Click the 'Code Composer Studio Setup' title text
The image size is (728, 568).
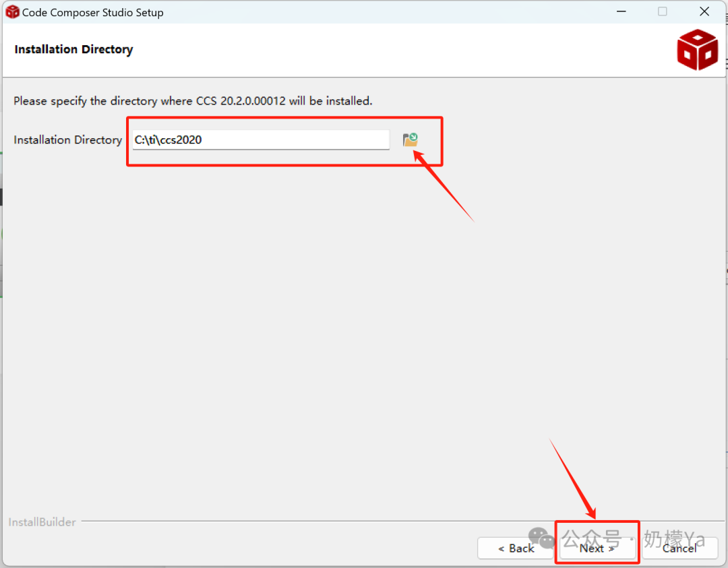coord(93,13)
